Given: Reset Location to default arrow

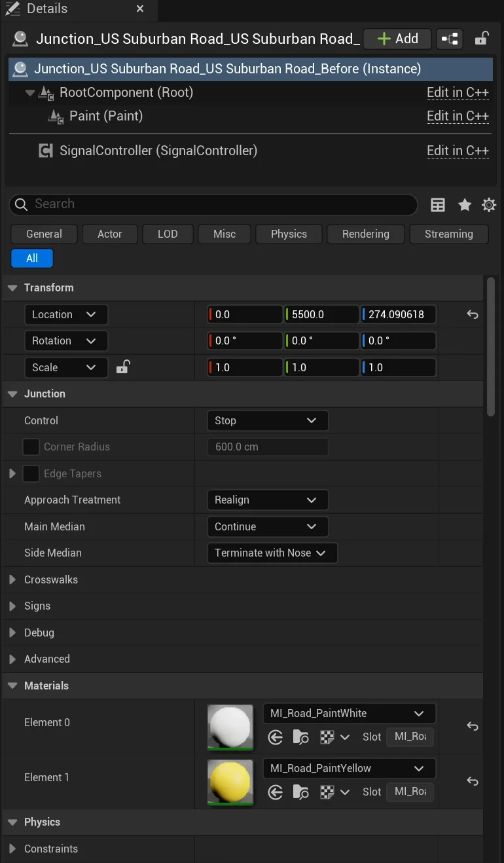Looking at the screenshot, I should (472, 314).
